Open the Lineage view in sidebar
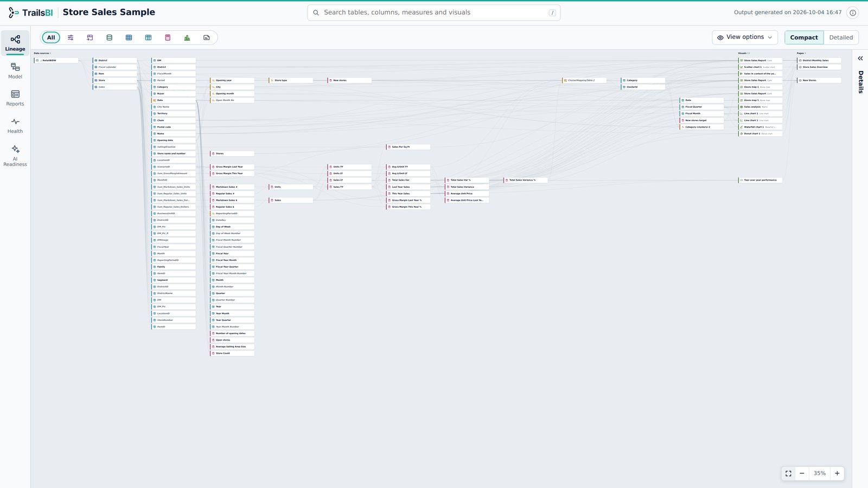Viewport: 868px width, 488px height. pos(15,43)
